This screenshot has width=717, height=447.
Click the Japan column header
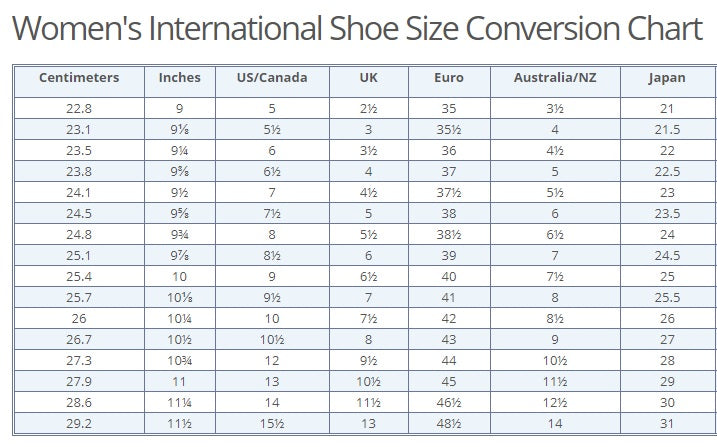tap(666, 78)
